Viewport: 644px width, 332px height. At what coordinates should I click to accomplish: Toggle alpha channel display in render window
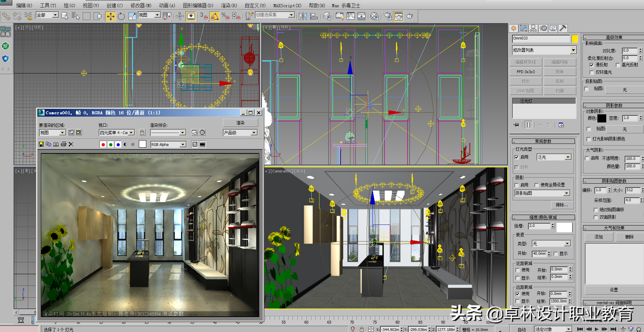point(126,145)
